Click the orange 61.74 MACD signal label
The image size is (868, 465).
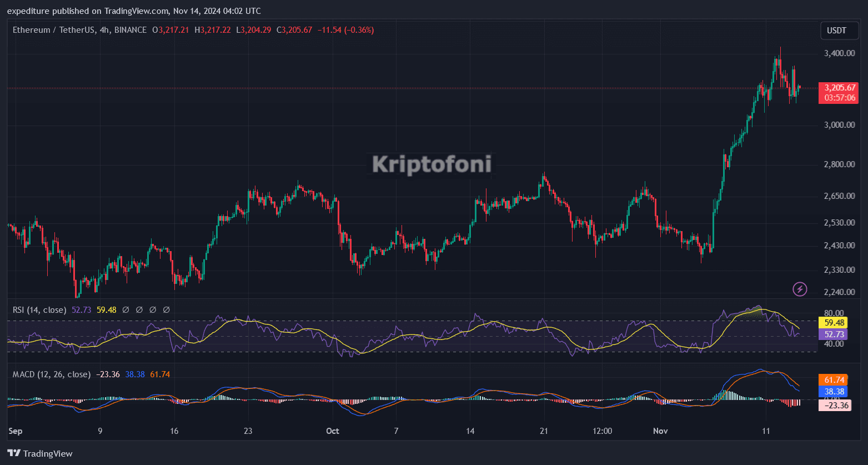pyautogui.click(x=834, y=380)
